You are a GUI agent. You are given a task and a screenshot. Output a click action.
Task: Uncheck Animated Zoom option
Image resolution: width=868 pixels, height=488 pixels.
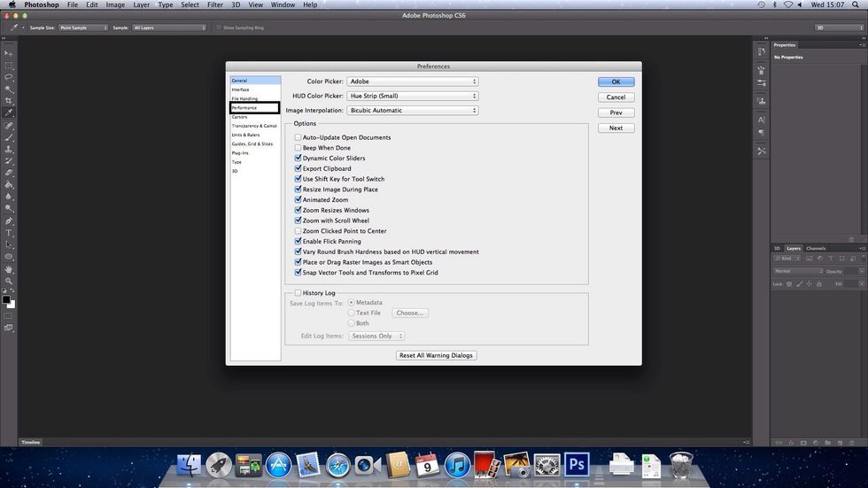298,200
